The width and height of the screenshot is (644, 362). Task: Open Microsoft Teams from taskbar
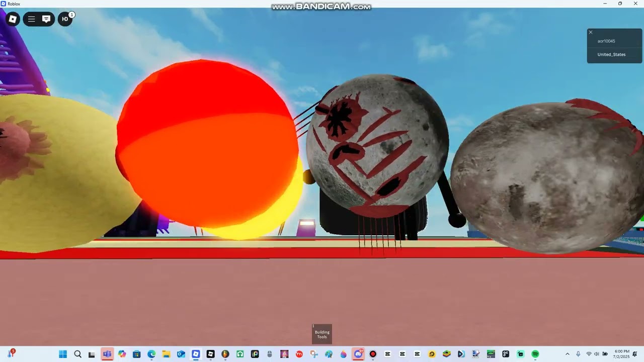click(107, 354)
